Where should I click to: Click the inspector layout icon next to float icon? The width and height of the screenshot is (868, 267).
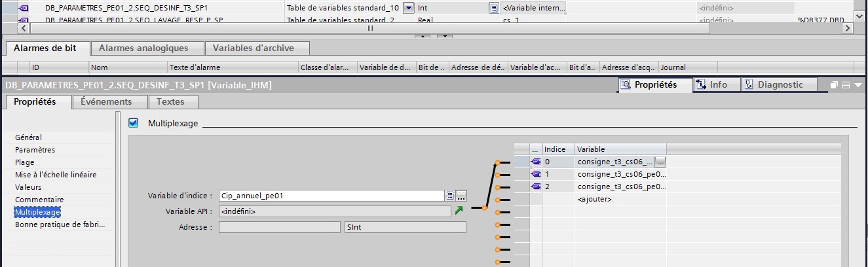[845, 85]
